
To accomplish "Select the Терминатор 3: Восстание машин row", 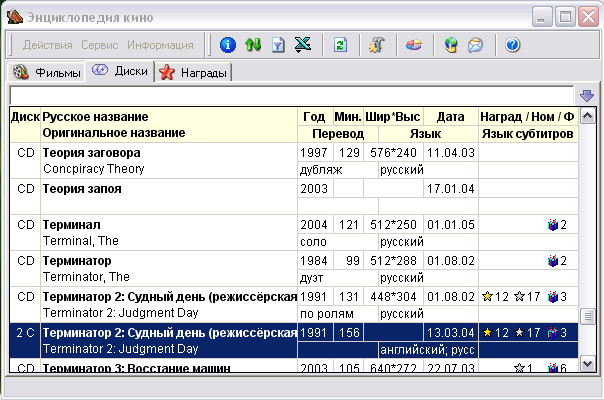I will (294, 366).
